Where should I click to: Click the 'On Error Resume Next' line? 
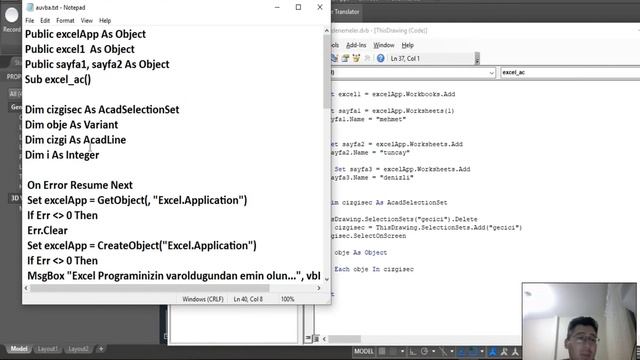coord(80,185)
